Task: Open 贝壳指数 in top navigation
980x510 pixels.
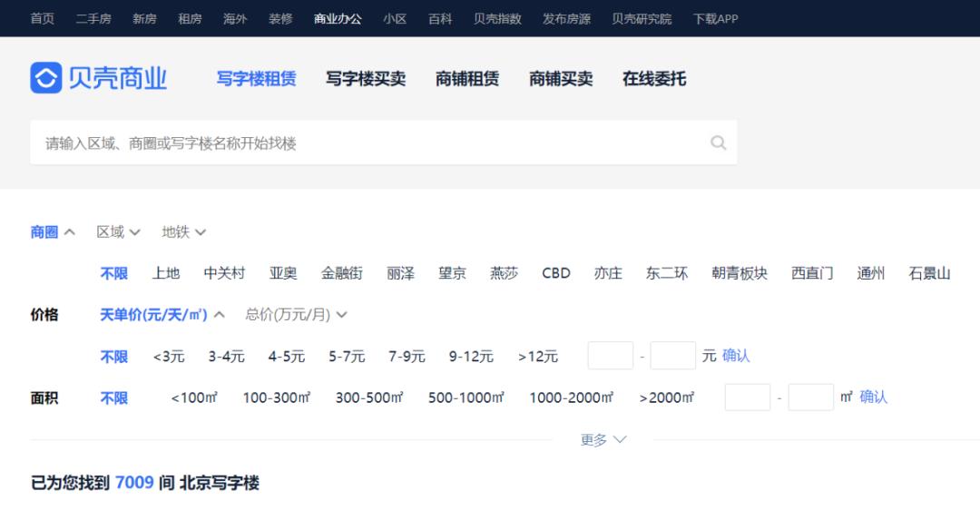Action: (x=497, y=19)
